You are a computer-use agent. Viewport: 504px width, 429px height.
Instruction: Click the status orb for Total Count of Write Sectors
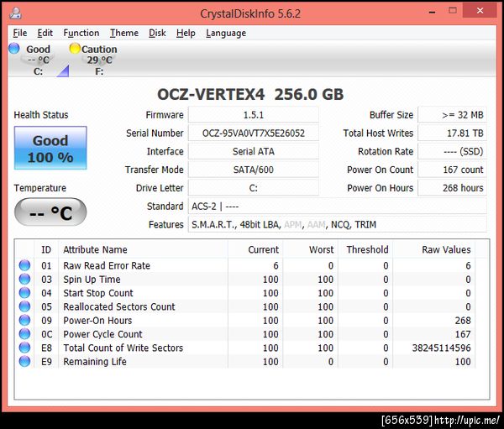[24, 348]
